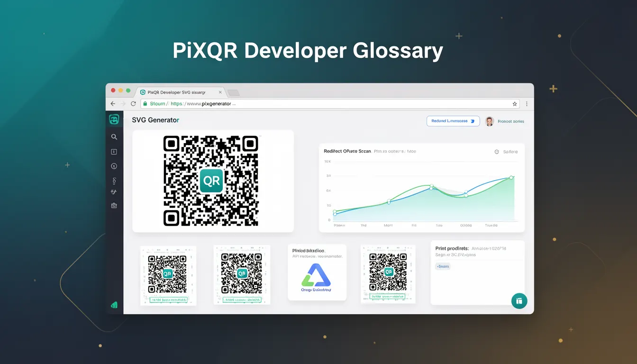The image size is (637, 364).
Task: Click the PixQR logo in the sidebar
Action: tap(114, 119)
